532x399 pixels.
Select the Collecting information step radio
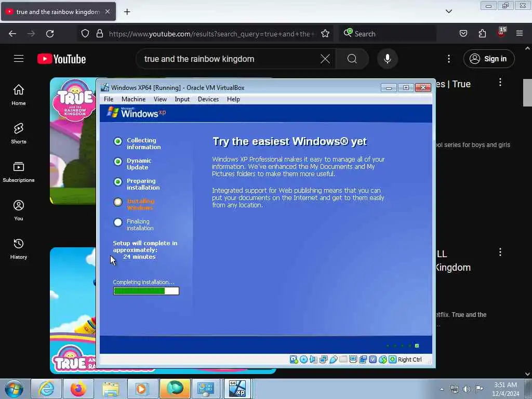coord(118,141)
